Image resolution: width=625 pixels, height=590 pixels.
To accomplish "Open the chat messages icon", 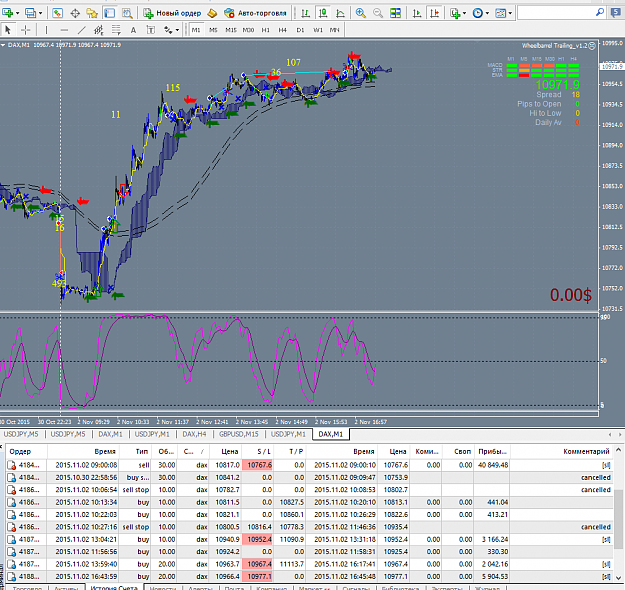I will click(616, 13).
